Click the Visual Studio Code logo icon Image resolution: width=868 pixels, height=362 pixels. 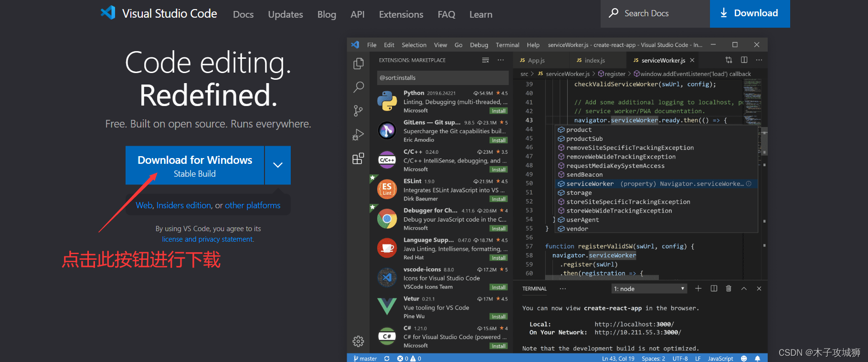(108, 12)
